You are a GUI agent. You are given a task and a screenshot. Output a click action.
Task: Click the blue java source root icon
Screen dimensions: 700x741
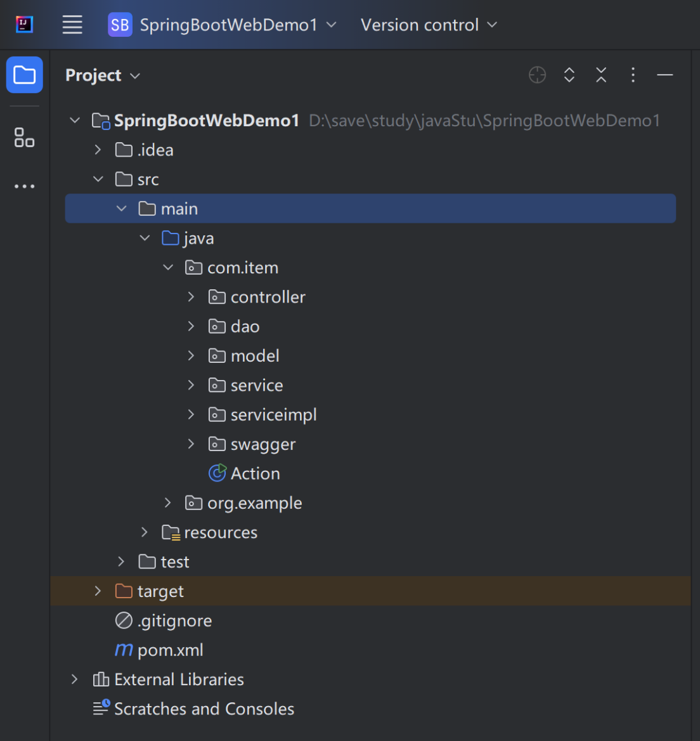point(170,238)
